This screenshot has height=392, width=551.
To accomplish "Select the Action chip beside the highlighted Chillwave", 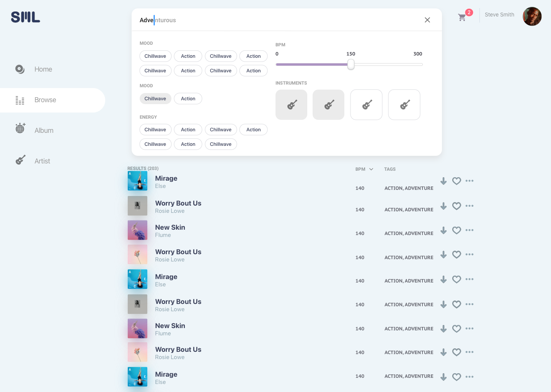I will click(x=188, y=99).
